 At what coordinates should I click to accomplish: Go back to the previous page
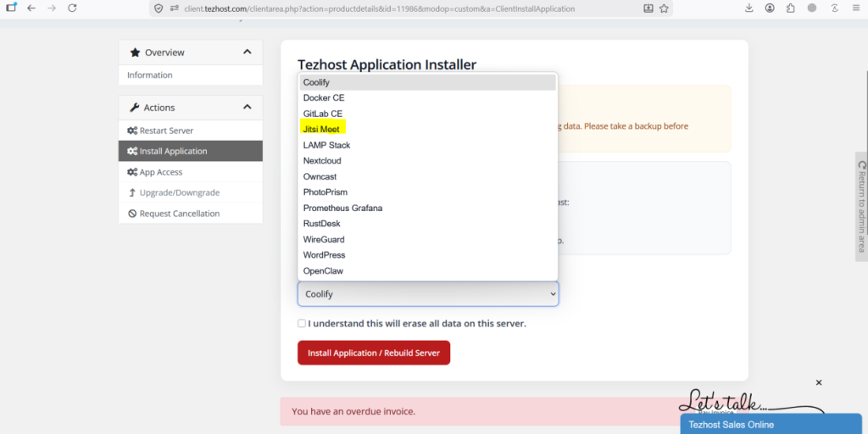point(31,8)
